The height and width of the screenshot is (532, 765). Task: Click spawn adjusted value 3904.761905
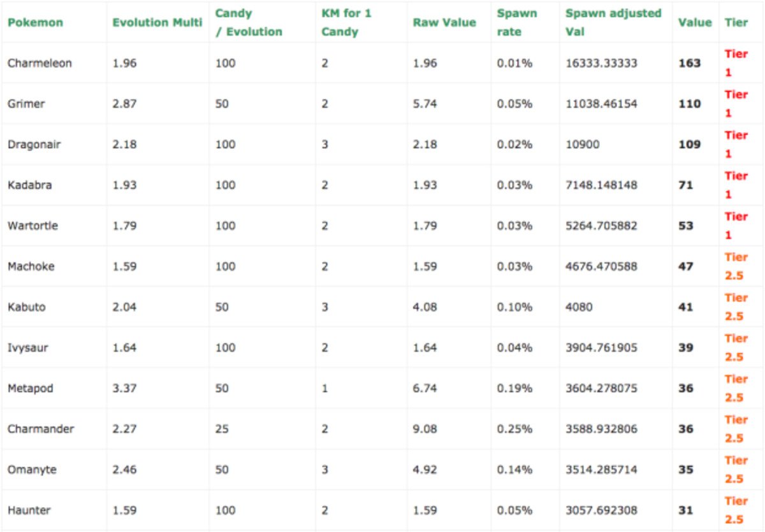pyautogui.click(x=601, y=348)
